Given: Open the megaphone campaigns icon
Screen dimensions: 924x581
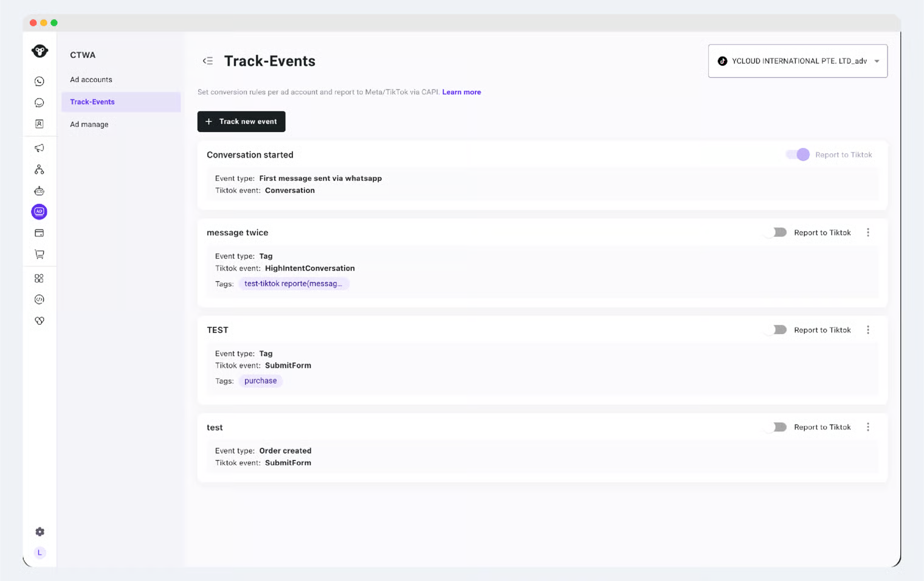Looking at the screenshot, I should 40,148.
